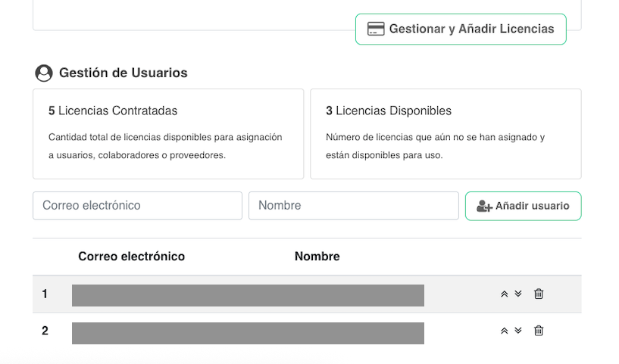Move user 1 down with the down chevron

[518, 294]
